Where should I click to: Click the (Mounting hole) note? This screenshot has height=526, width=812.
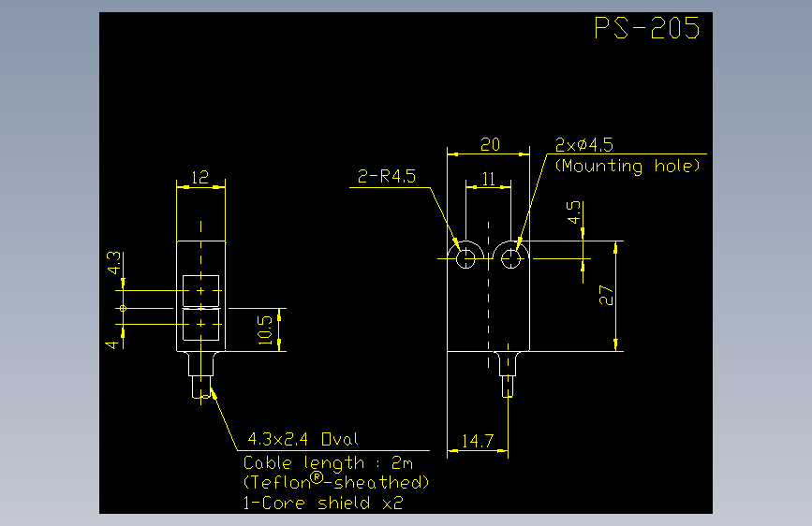[x=627, y=167]
